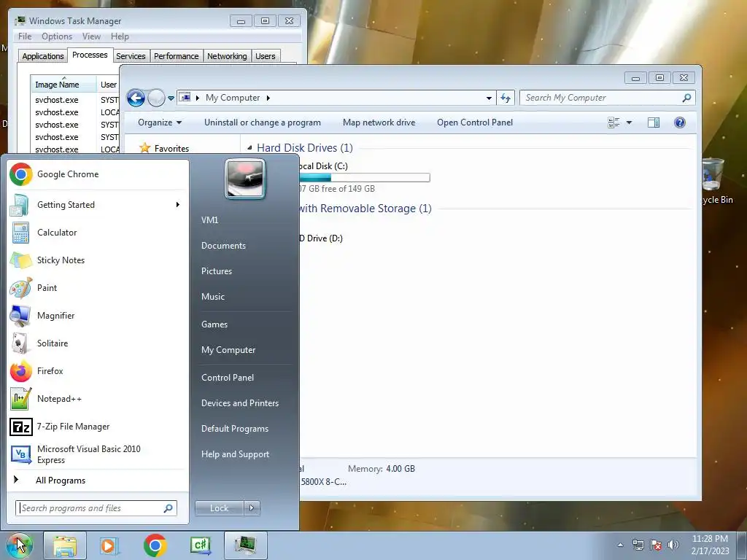Click the user account picture
747x560 pixels.
[x=245, y=179]
